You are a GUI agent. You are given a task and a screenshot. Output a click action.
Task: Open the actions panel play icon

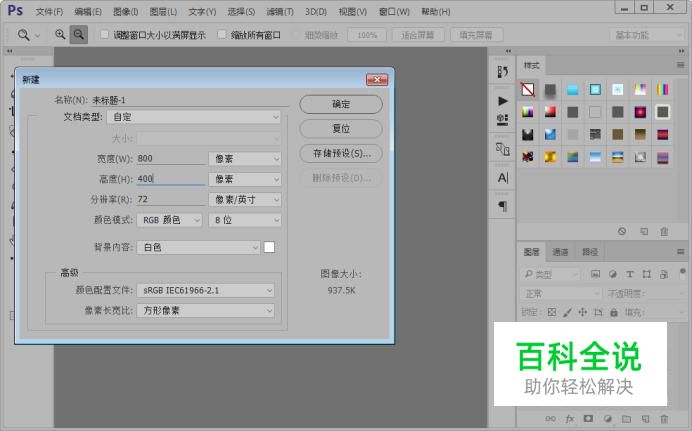tap(502, 101)
